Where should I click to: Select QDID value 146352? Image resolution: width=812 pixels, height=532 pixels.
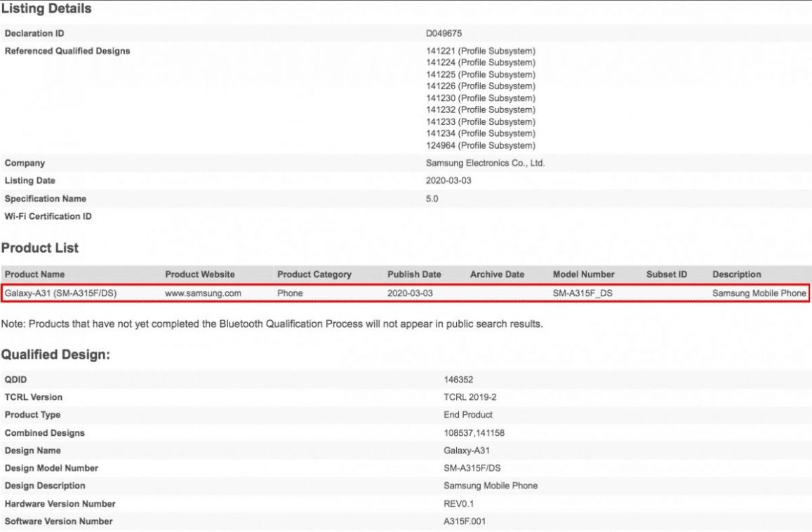pyautogui.click(x=458, y=379)
